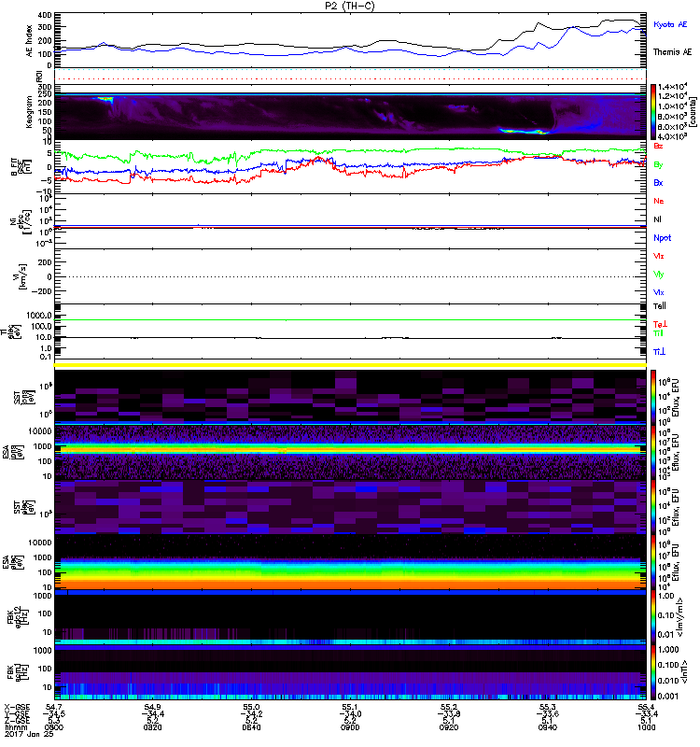Select the blue "Ti⊥" temperature legend label
700x747 pixels.
click(659, 352)
